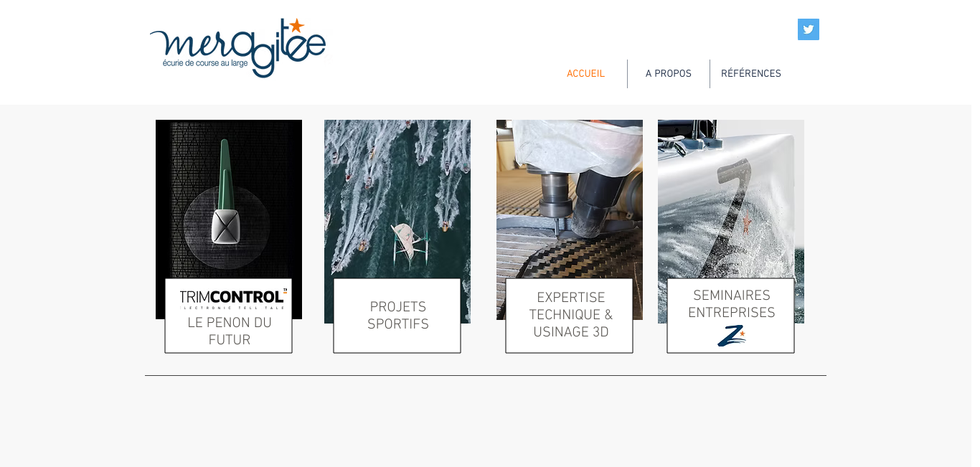Open EXPERTISE TECHNIQUE & USINAGE 3D
Image resolution: width=980 pixels, height=467 pixels.
coord(570,316)
